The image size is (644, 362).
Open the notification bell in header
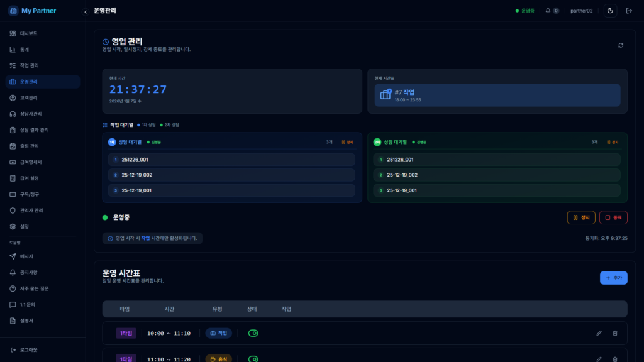[548, 11]
